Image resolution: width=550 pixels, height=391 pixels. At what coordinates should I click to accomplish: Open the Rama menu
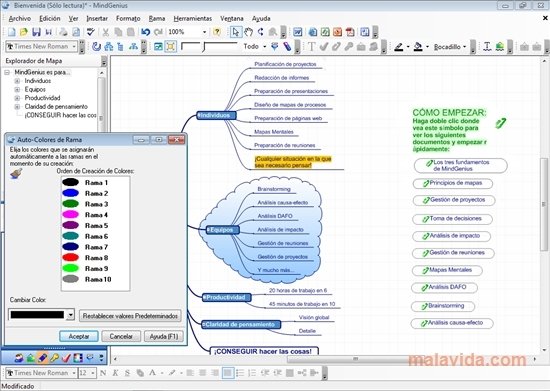point(157,19)
